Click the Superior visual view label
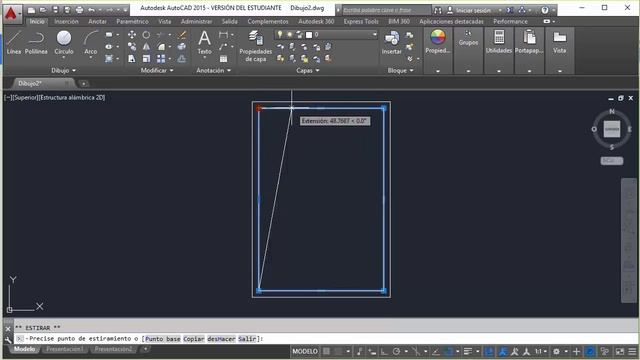This screenshot has width=640, height=360. pyautogui.click(x=25, y=98)
